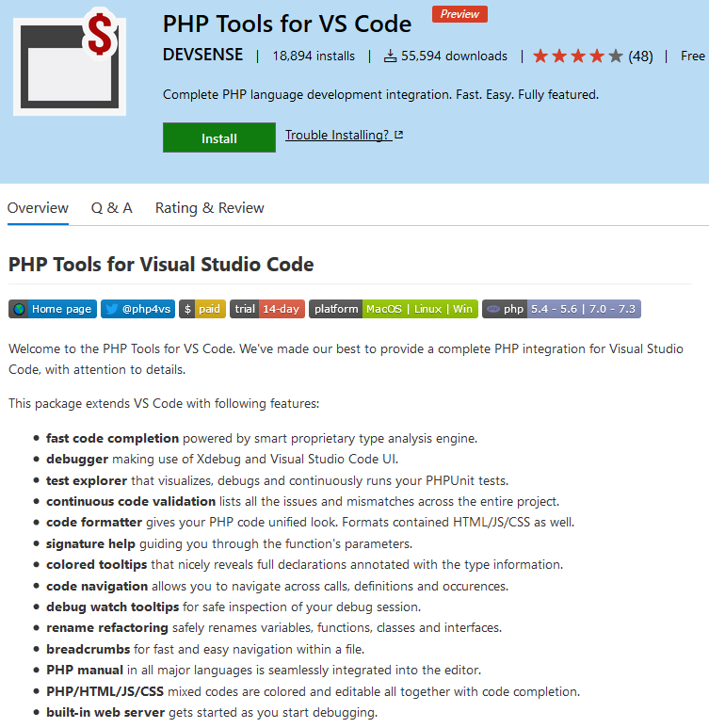Click the PHP Tools extension logo image
The image size is (709, 728).
[70, 61]
